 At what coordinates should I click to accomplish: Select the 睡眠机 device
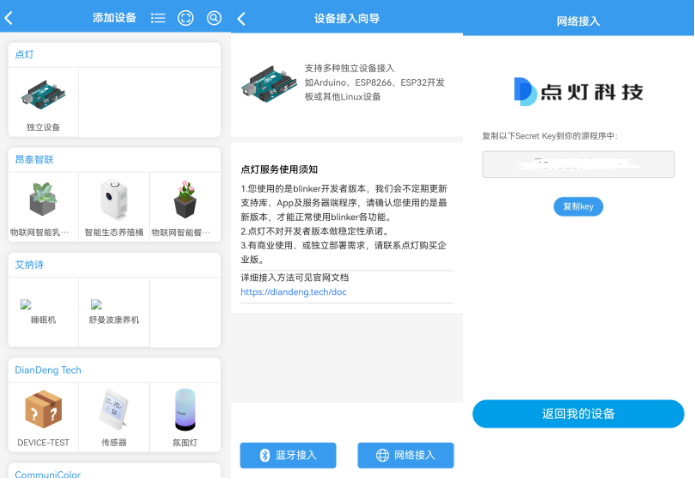[x=43, y=312]
